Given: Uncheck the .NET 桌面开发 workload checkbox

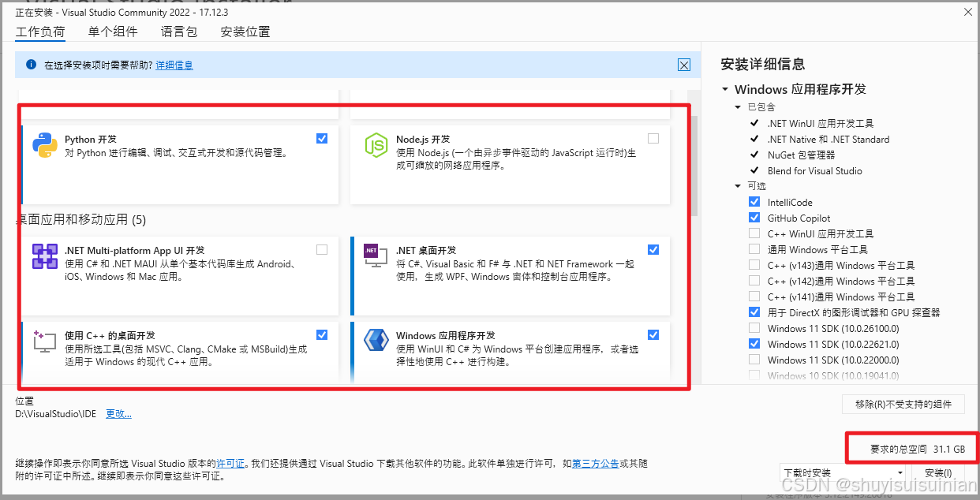Looking at the screenshot, I should [x=653, y=249].
